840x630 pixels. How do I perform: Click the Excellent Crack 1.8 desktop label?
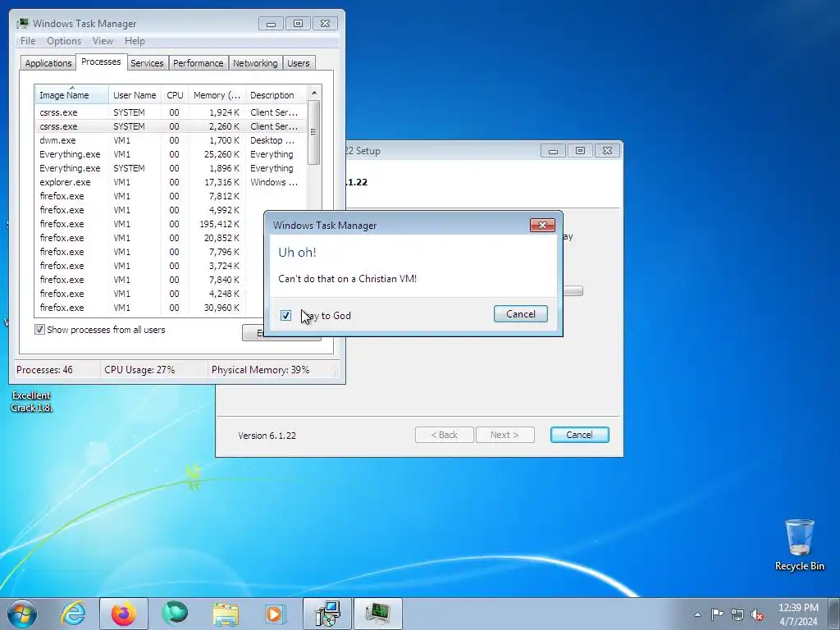pyautogui.click(x=32, y=401)
